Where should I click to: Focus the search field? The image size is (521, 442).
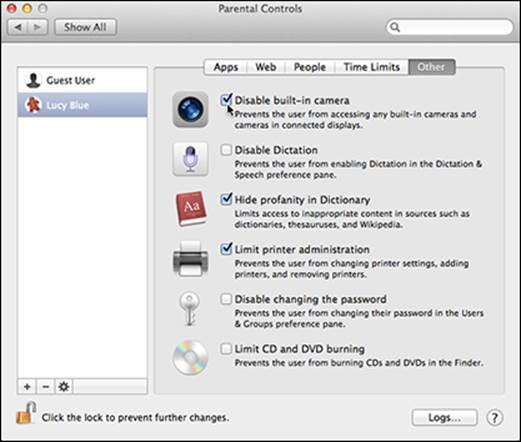click(449, 27)
